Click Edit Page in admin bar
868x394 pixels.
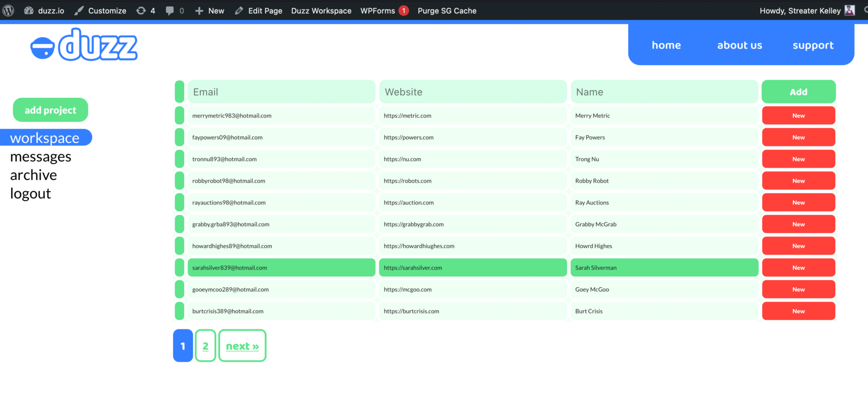click(x=259, y=11)
